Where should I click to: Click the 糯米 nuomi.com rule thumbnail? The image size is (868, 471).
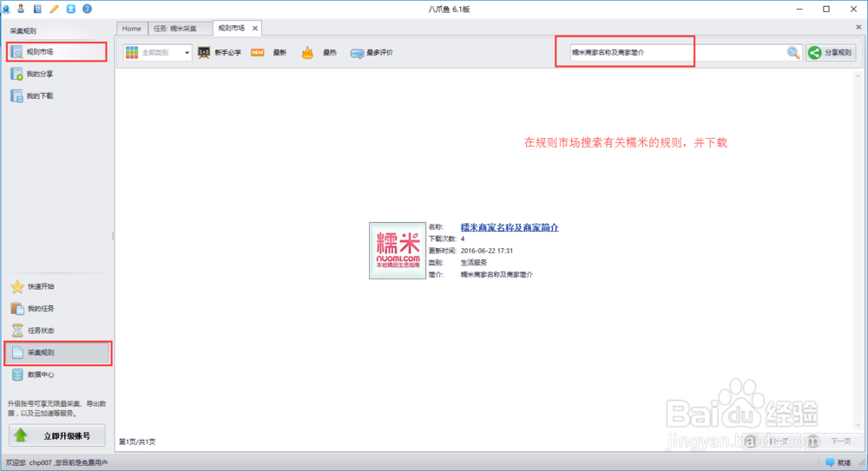coord(398,251)
